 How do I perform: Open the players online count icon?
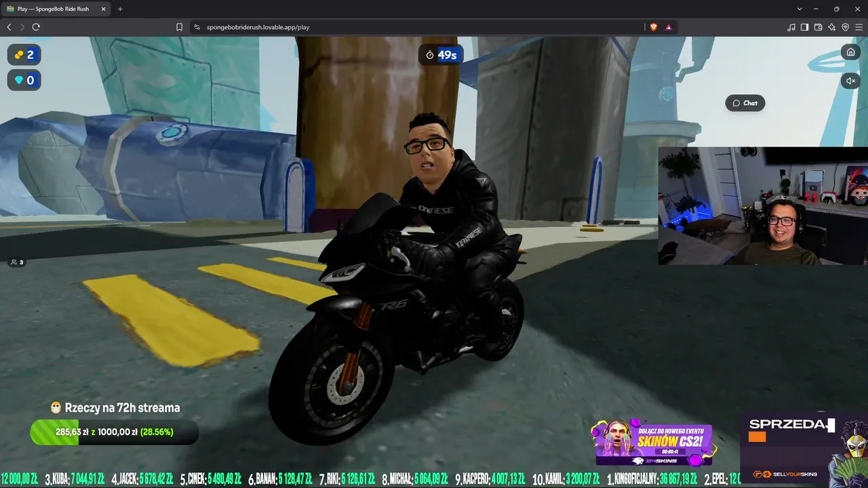point(17,262)
